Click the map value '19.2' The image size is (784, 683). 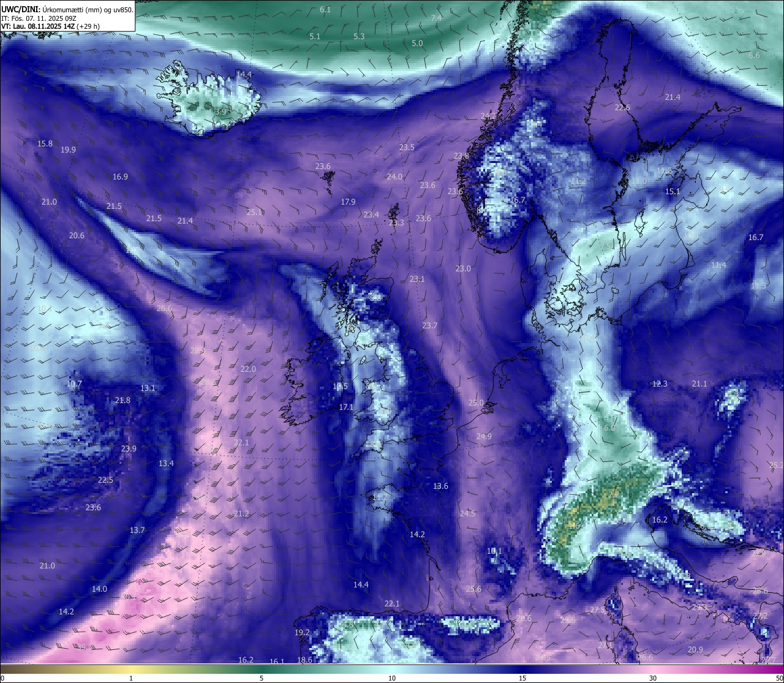click(302, 632)
